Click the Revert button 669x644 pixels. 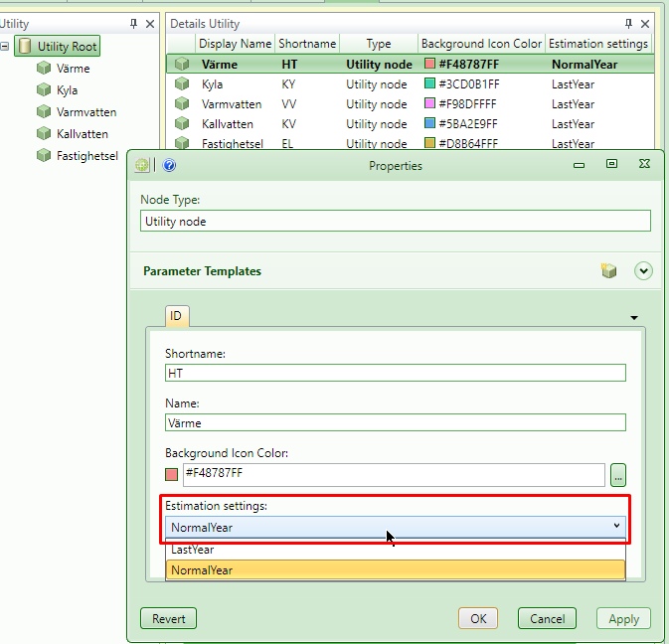(x=169, y=619)
